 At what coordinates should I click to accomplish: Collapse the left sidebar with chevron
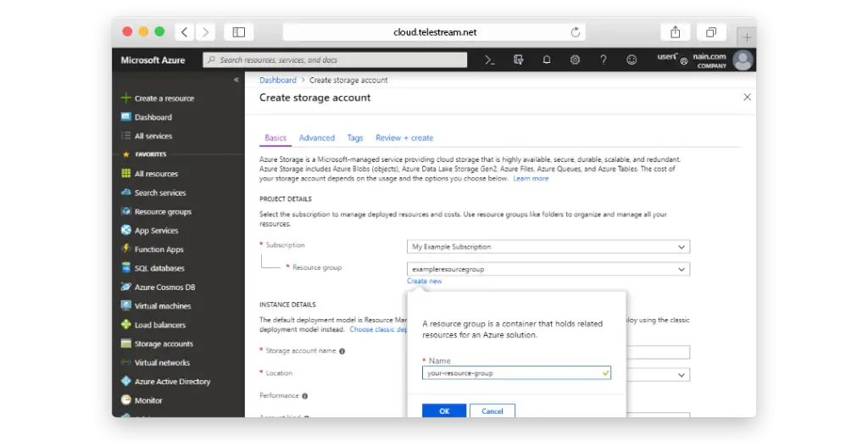236,80
